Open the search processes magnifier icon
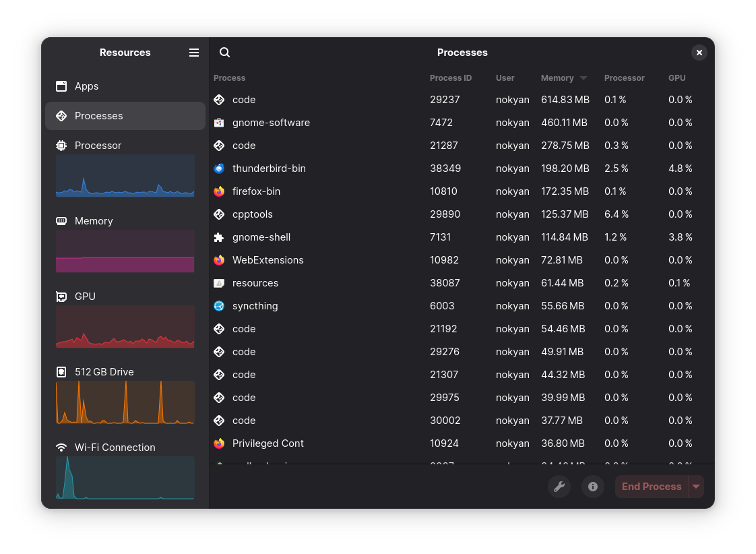This screenshot has height=554, width=756. point(225,53)
